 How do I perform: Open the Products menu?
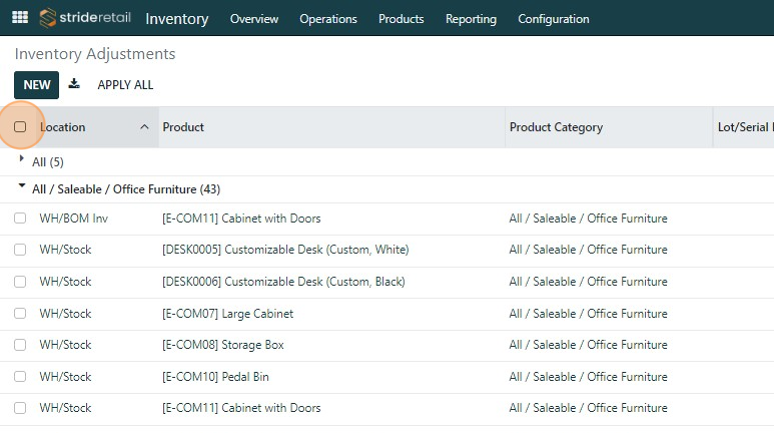coord(401,19)
